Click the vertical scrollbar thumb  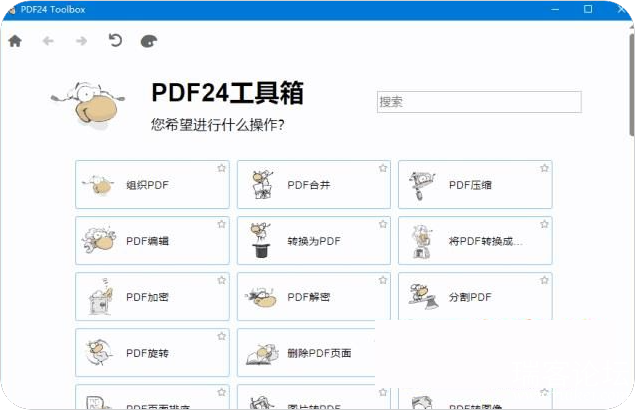(x=631, y=84)
